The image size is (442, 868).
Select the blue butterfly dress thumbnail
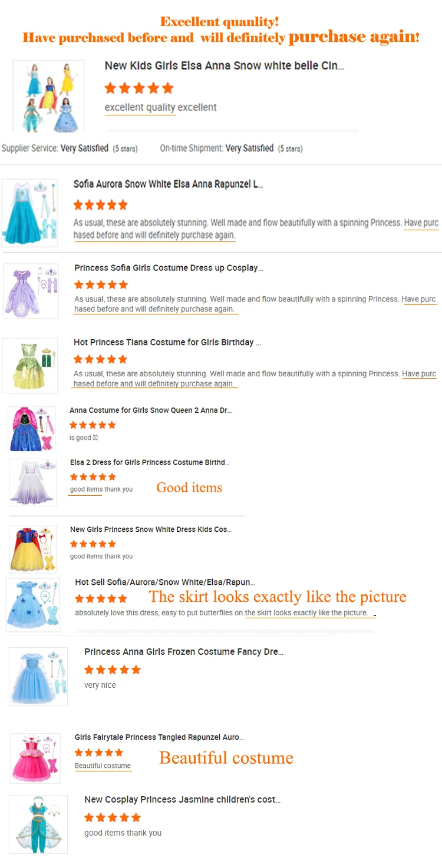pyautogui.click(x=33, y=604)
